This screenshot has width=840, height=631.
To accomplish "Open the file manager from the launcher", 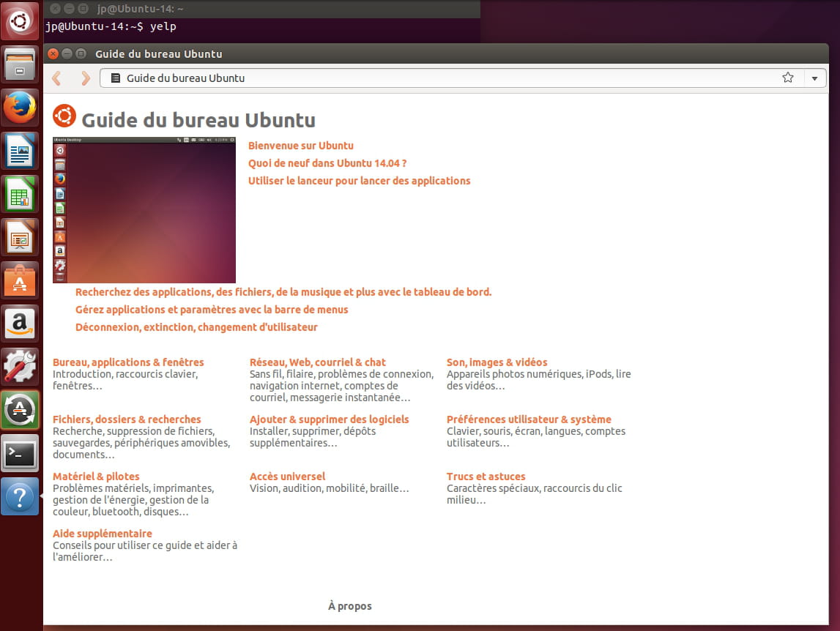I will point(20,64).
